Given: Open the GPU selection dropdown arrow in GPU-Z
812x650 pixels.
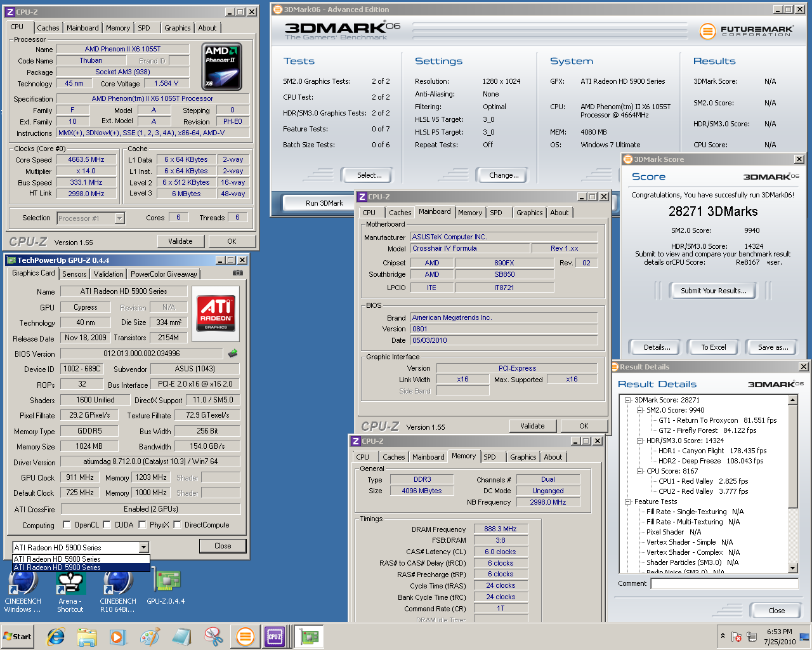Looking at the screenshot, I should 143,547.
